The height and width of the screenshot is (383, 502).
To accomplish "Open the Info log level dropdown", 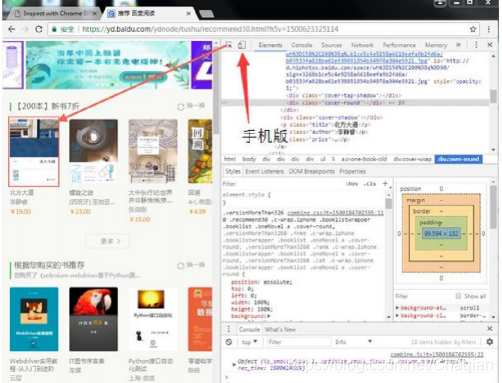I will [353, 342].
